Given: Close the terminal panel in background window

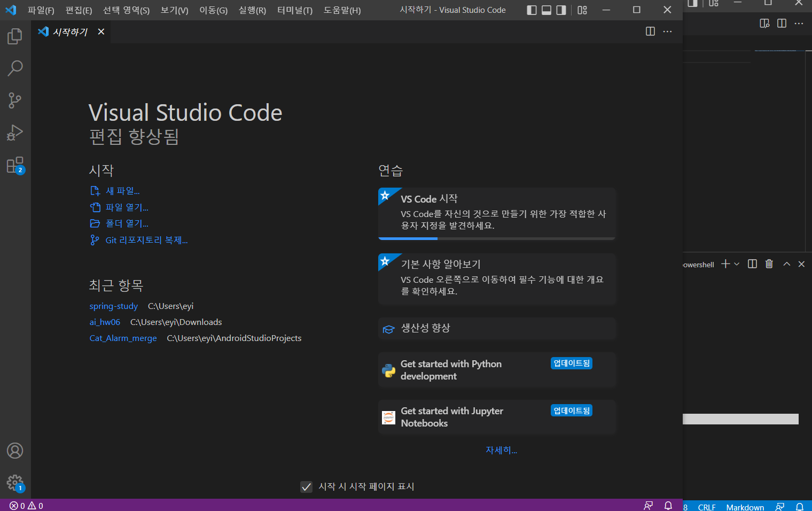Looking at the screenshot, I should click(801, 264).
